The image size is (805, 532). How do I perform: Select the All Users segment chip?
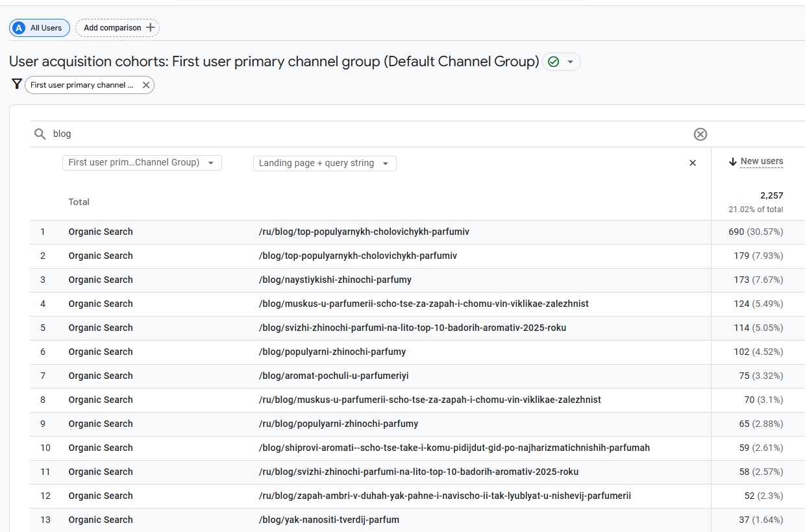[40, 28]
